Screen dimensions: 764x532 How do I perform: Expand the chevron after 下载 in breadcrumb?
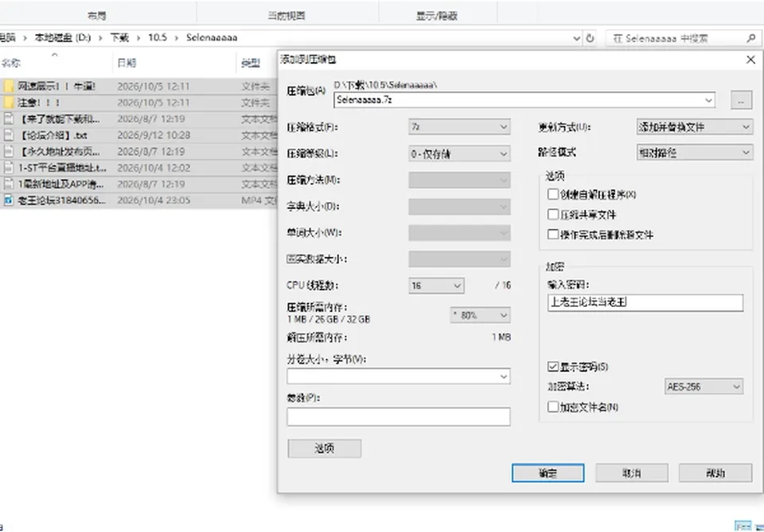138,38
